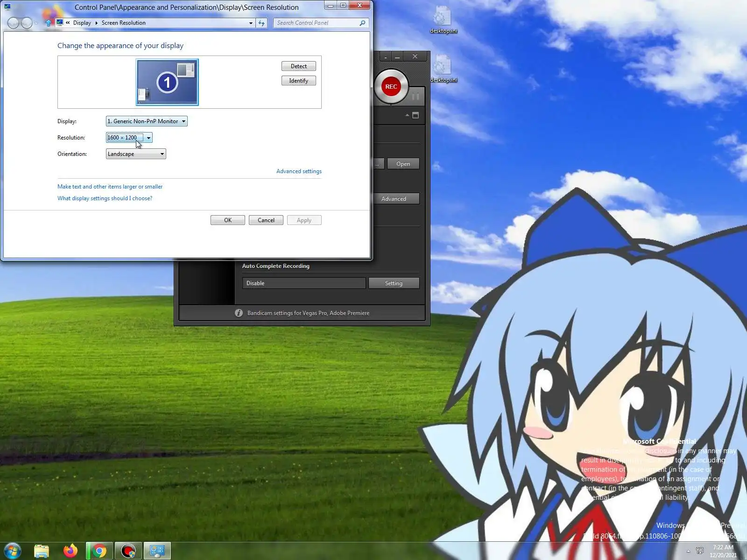This screenshot has height=560, width=747.
Task: Click Bandicam Open button
Action: [403, 164]
